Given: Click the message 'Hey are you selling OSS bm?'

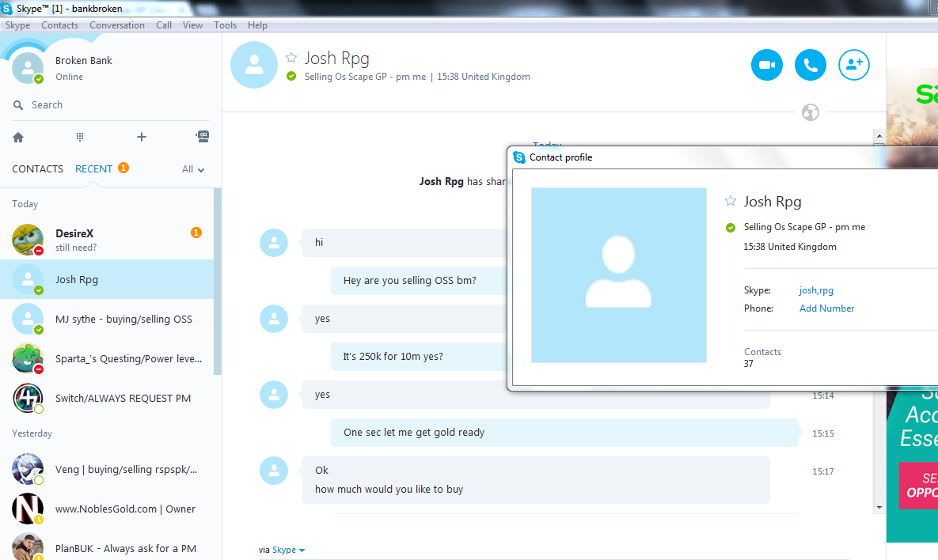Looking at the screenshot, I should (410, 280).
